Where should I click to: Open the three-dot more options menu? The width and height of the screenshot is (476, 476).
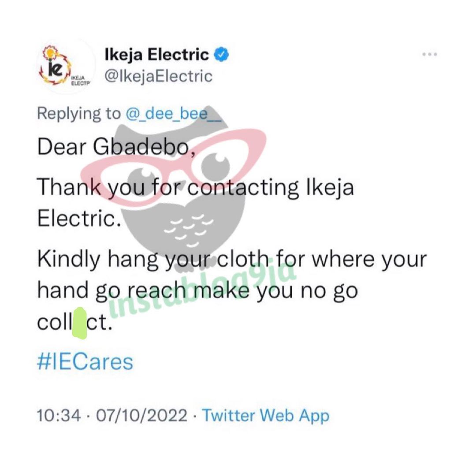(x=430, y=54)
